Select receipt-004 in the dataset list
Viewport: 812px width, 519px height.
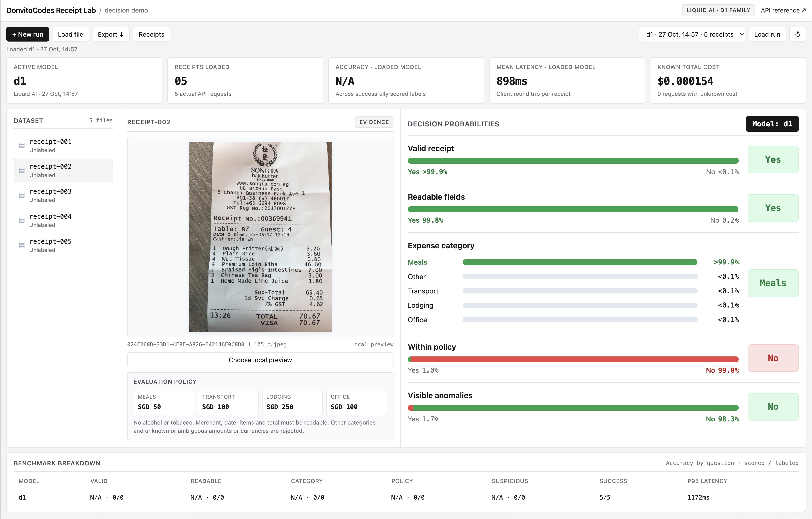tap(63, 220)
